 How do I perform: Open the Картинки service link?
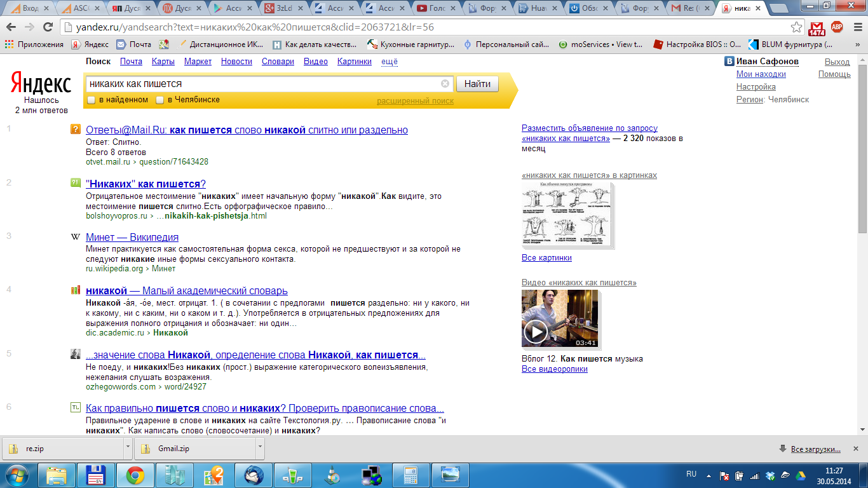click(355, 62)
